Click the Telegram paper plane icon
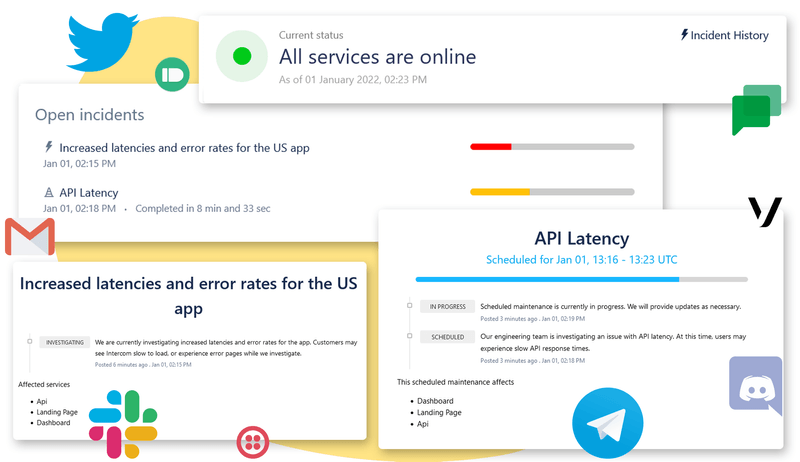The image size is (800, 462). click(x=607, y=423)
